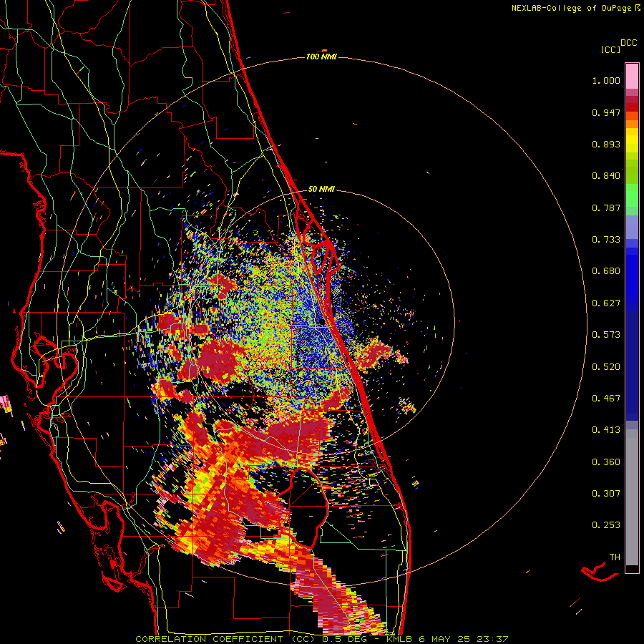Viewport: 644px width, 644px height.
Task: Select the 0.307 scale value
Action: point(606,494)
